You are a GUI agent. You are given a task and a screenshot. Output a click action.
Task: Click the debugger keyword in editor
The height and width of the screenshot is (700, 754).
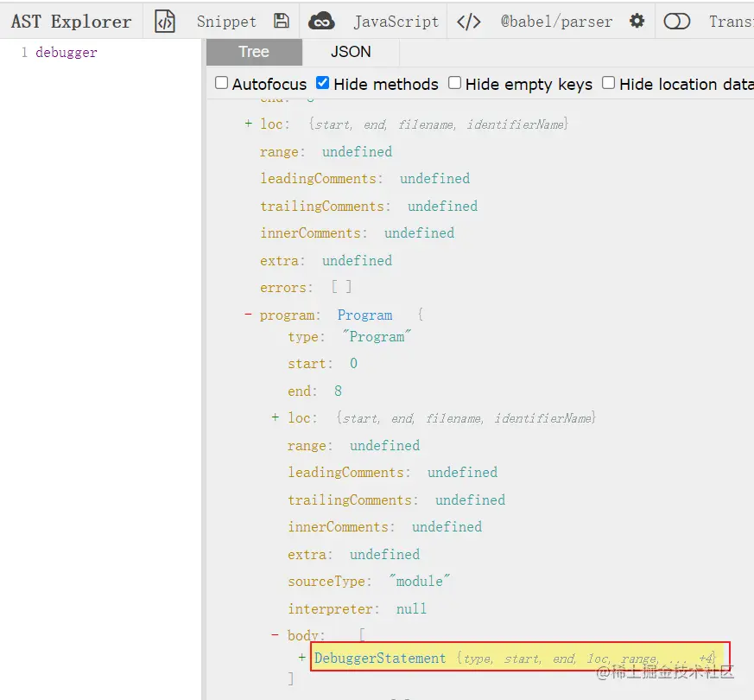pyautogui.click(x=67, y=53)
